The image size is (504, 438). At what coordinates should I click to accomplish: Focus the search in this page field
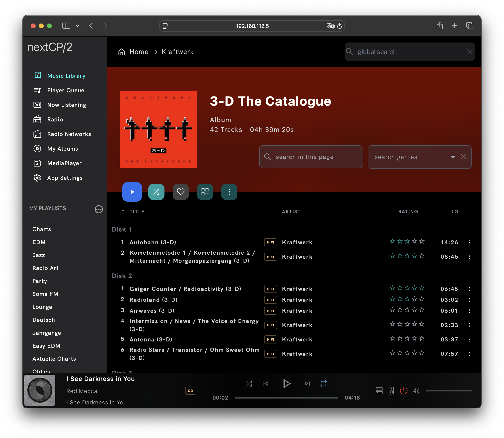(311, 157)
